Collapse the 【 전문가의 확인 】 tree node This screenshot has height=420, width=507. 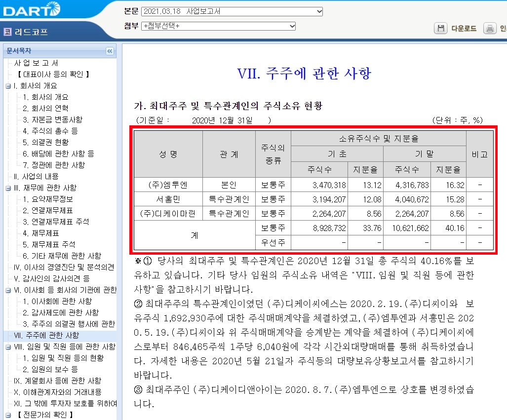click(8, 415)
